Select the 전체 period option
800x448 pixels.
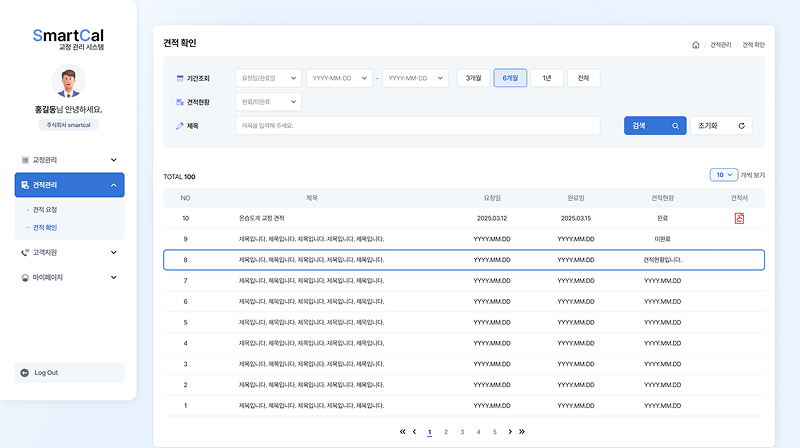point(583,78)
